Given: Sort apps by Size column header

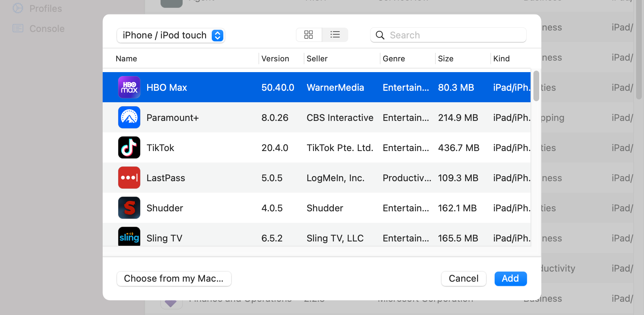Looking at the screenshot, I should [x=445, y=58].
